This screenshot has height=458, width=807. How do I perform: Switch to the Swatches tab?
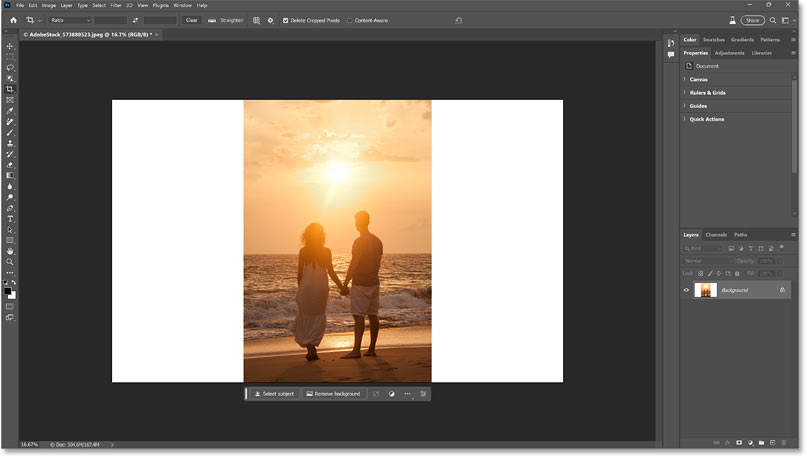(713, 40)
